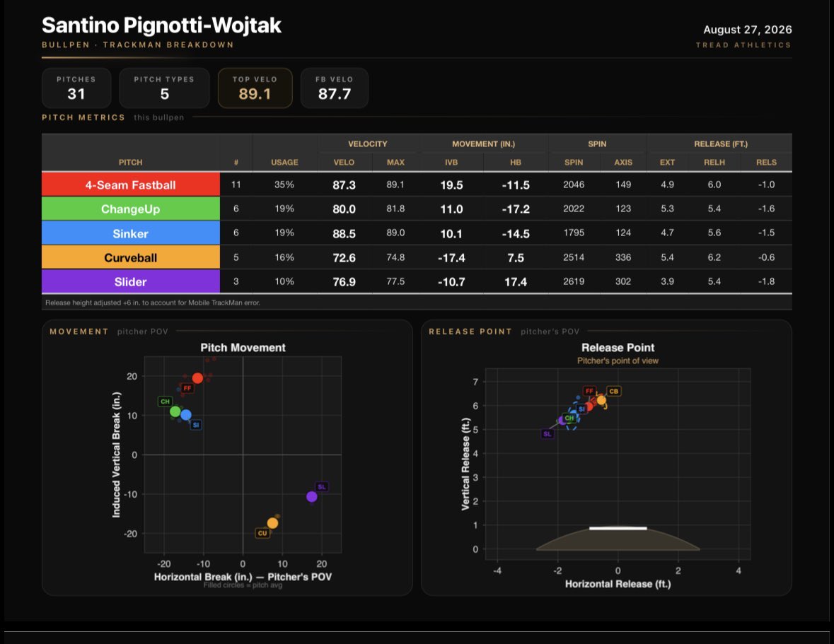834x644 pixels.
Task: Click the curveball velocity value 72.6
Action: point(344,258)
